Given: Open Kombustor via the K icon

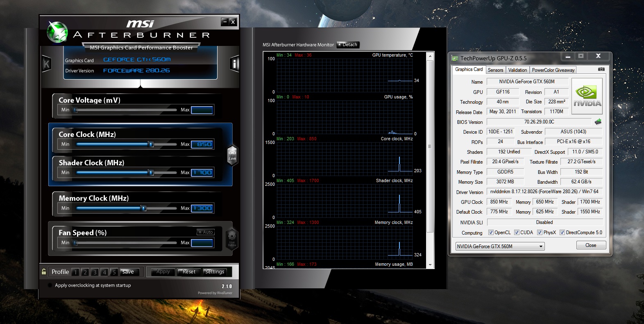Looking at the screenshot, I should tap(47, 64).
